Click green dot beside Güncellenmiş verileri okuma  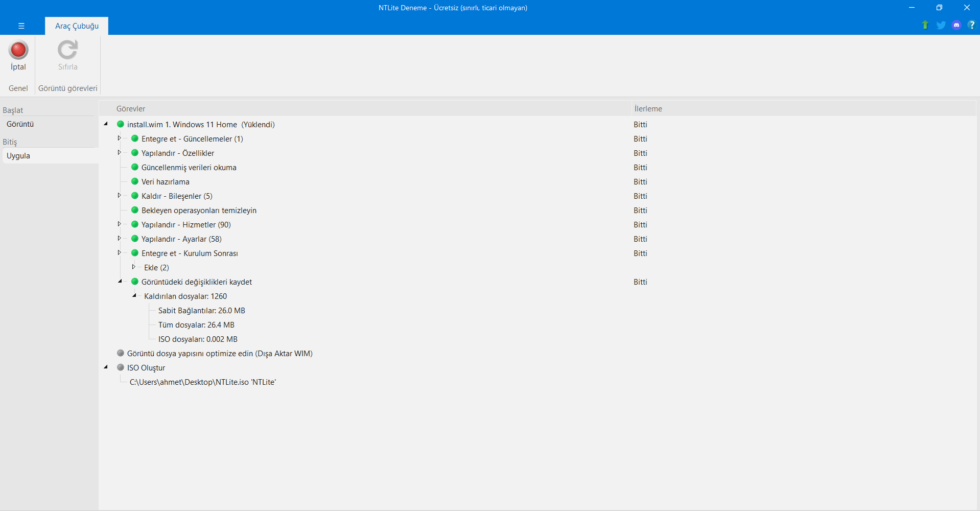pyautogui.click(x=135, y=167)
